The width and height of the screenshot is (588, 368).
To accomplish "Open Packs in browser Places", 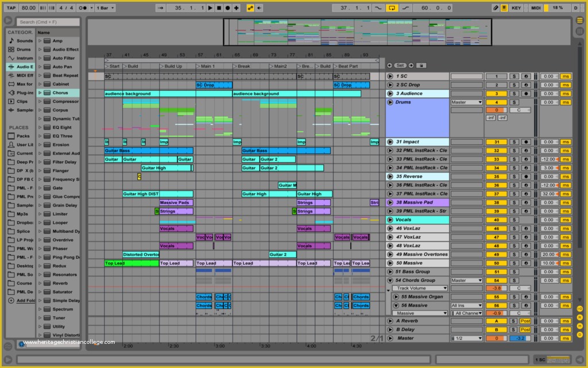I will tap(21, 136).
